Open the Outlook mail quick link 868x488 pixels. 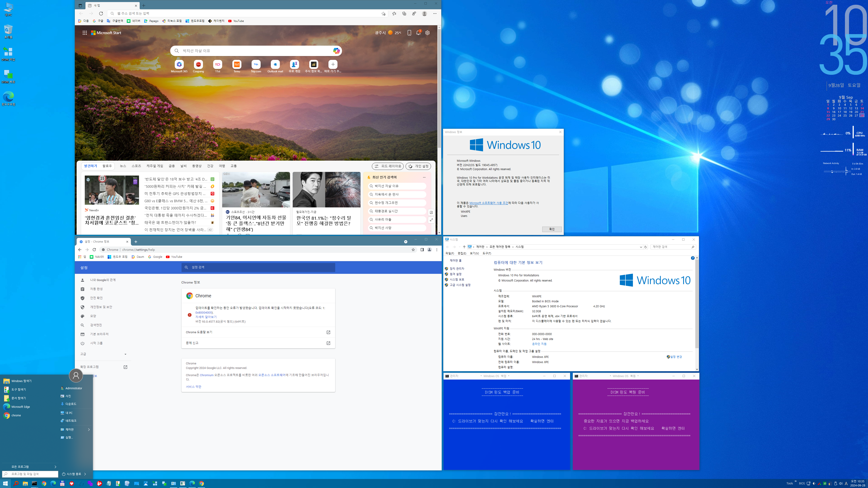click(x=275, y=66)
